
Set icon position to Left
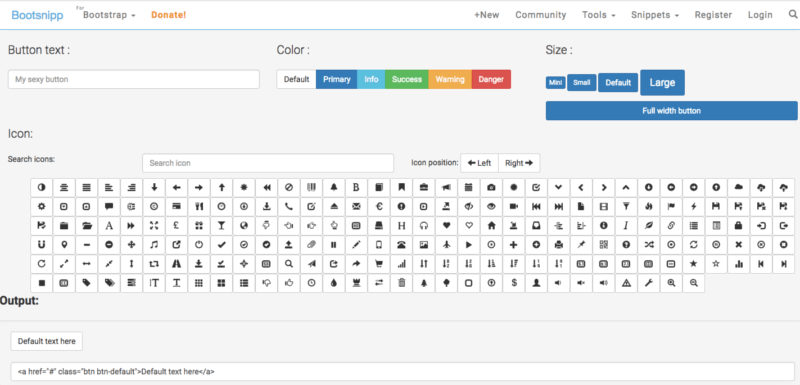tap(480, 163)
